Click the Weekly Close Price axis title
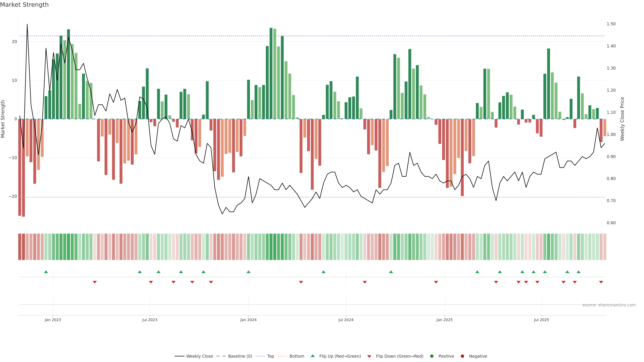 click(622, 119)
